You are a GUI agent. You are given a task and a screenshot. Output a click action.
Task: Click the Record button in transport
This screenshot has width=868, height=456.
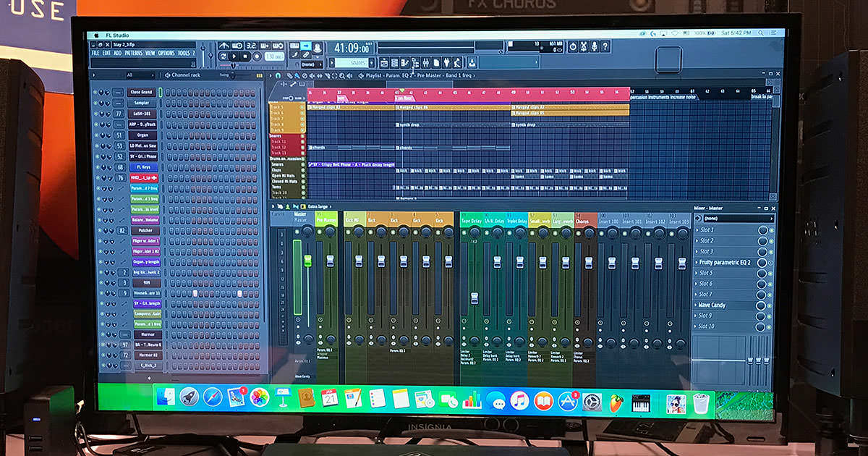pyautogui.click(x=258, y=56)
